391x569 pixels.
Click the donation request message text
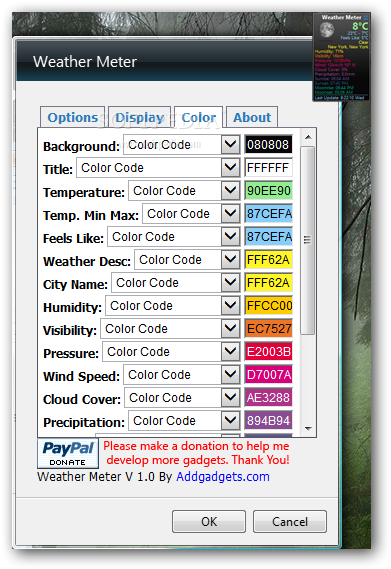[x=197, y=453]
